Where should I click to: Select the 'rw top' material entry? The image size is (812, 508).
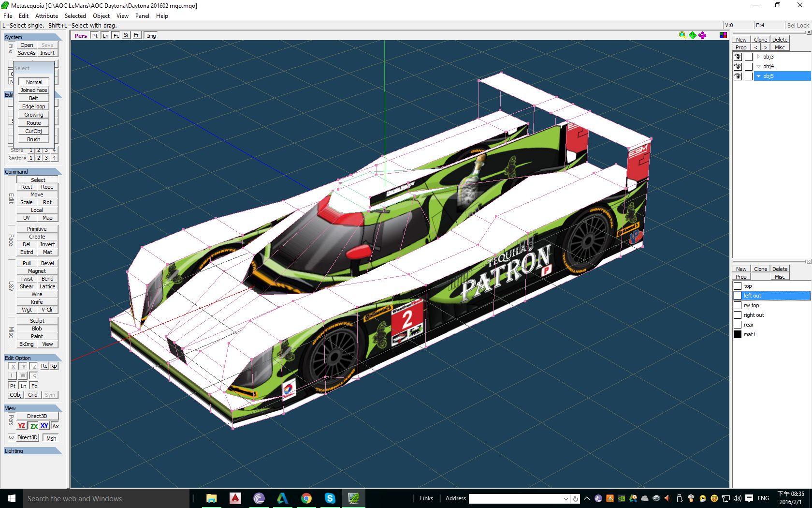tap(751, 305)
